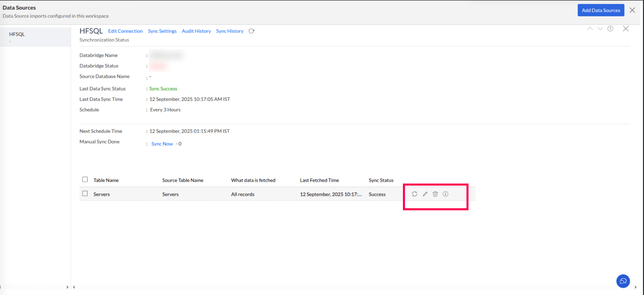Image resolution: width=644 pixels, height=295 pixels.
Task: Click the Databridge Status label
Action: [99, 66]
